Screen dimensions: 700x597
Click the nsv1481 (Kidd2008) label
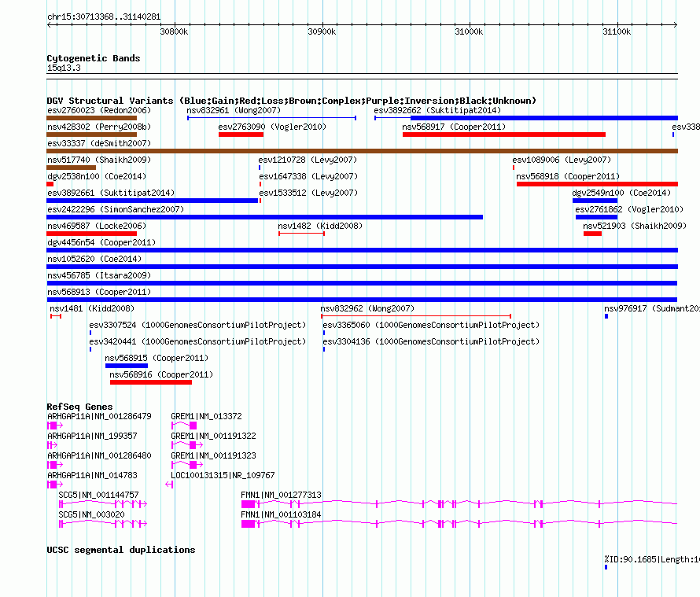(x=92, y=308)
